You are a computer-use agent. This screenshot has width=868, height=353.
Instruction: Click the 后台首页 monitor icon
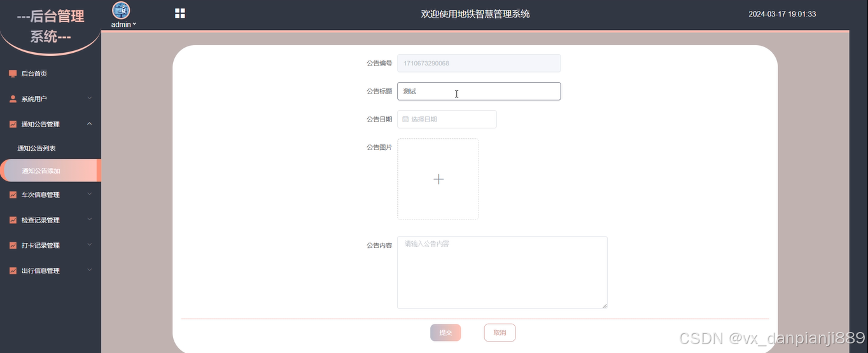pyautogui.click(x=13, y=74)
